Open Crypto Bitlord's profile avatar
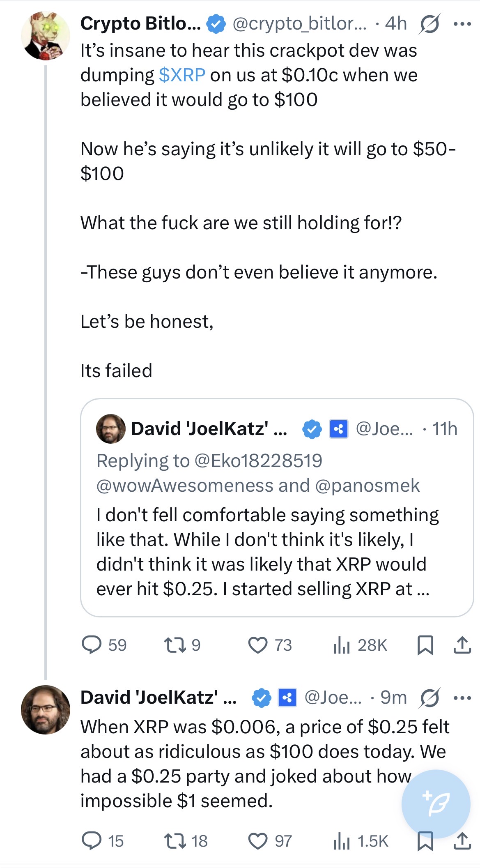This screenshot has width=480, height=868. tap(45, 36)
